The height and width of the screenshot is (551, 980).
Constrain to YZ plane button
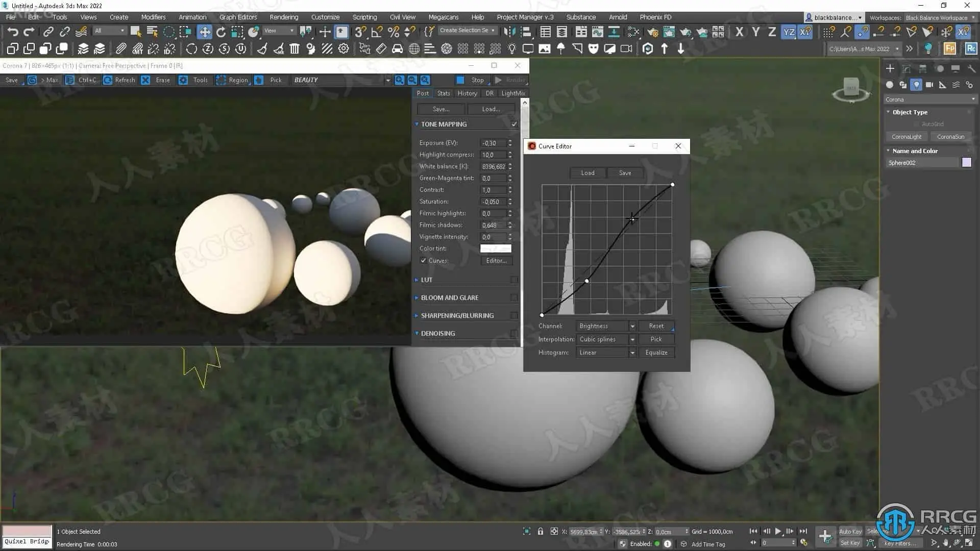tap(789, 32)
